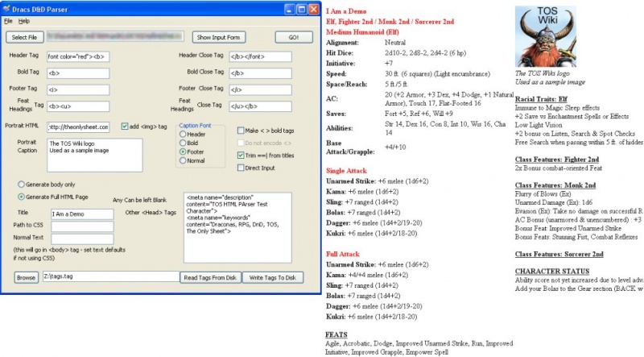Image resolution: width=644 pixels, height=357 pixels.
Task: Click 'Elf, Fighter 2nd / Monk 2nd' class line
Action: [x=390, y=22]
